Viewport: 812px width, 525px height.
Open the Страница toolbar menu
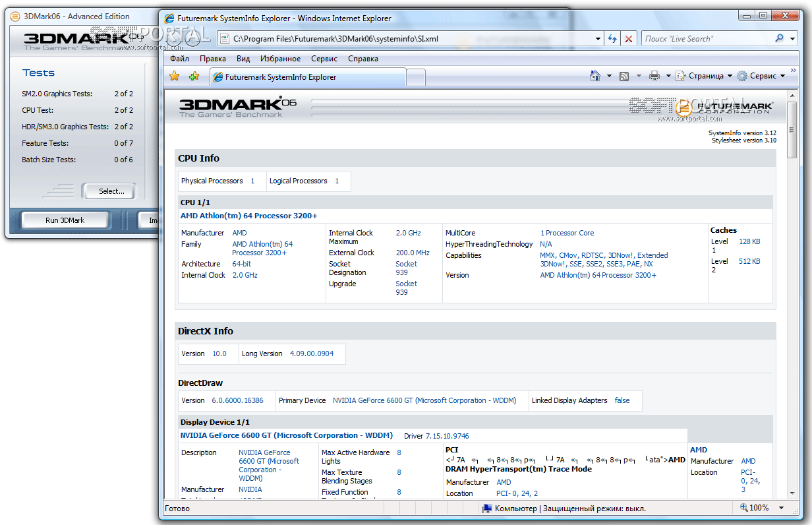click(705, 76)
